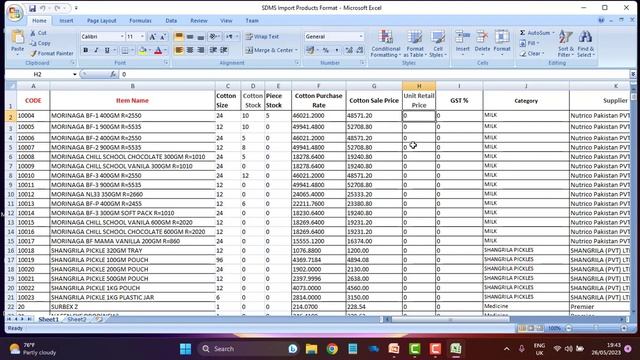Open File Explorer from taskbar

(311, 349)
